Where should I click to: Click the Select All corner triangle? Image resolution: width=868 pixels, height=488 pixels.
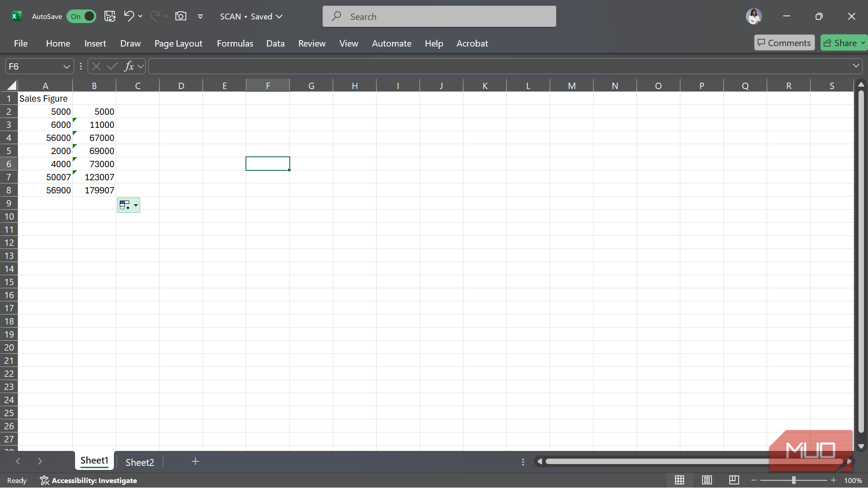click(x=11, y=85)
